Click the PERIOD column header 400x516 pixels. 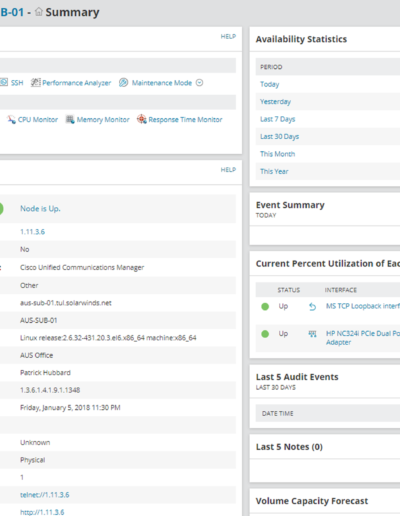[x=271, y=67]
